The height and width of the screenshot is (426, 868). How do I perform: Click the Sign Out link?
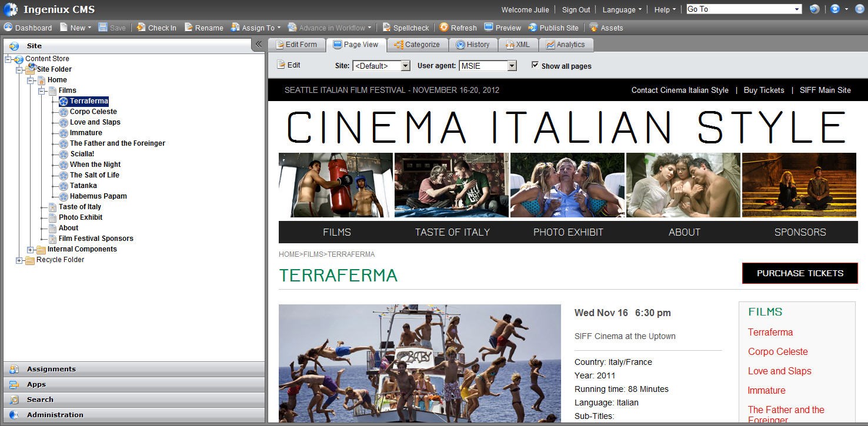576,9
